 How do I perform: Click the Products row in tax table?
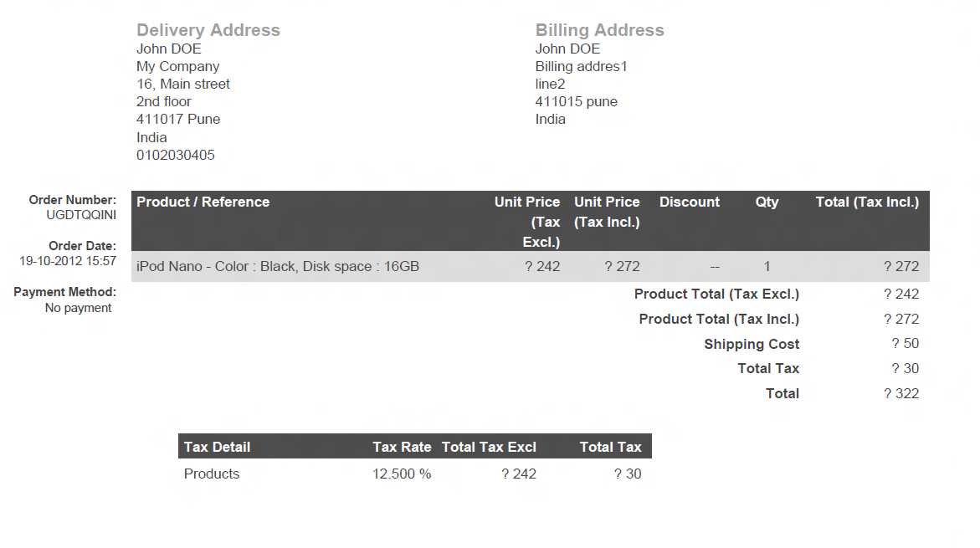click(415, 474)
